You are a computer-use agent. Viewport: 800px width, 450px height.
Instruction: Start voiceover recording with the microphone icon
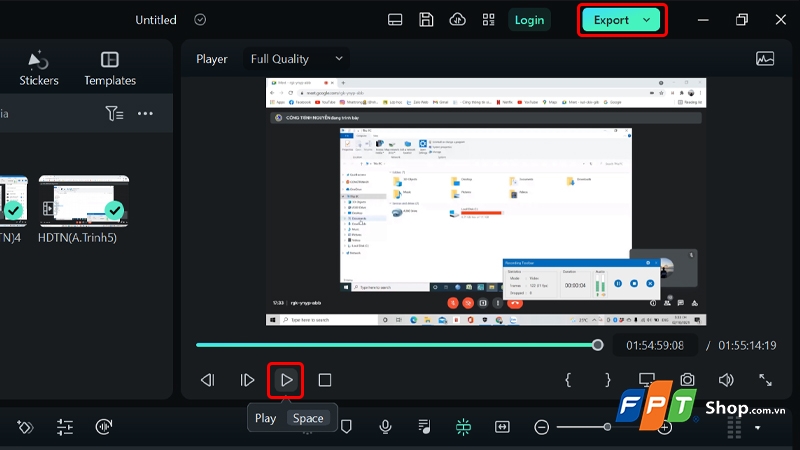[x=385, y=427]
